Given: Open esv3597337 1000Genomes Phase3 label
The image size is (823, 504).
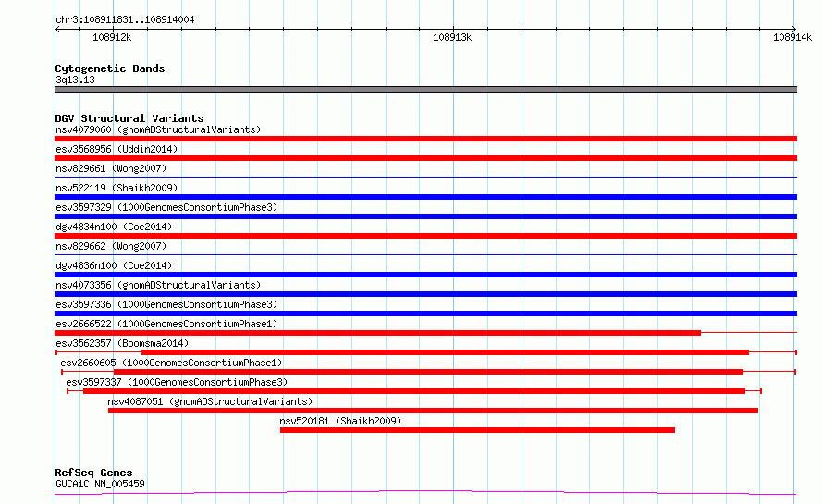Looking at the screenshot, I should (x=177, y=382).
